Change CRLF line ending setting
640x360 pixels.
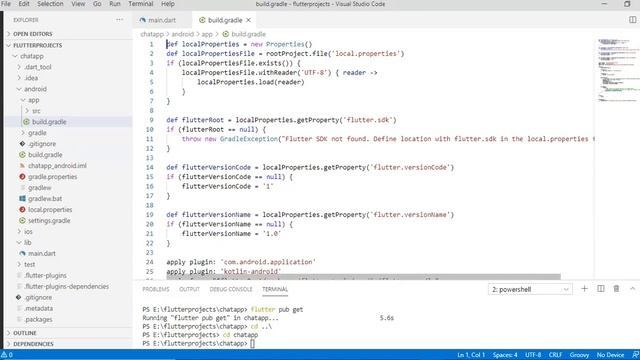(555, 355)
